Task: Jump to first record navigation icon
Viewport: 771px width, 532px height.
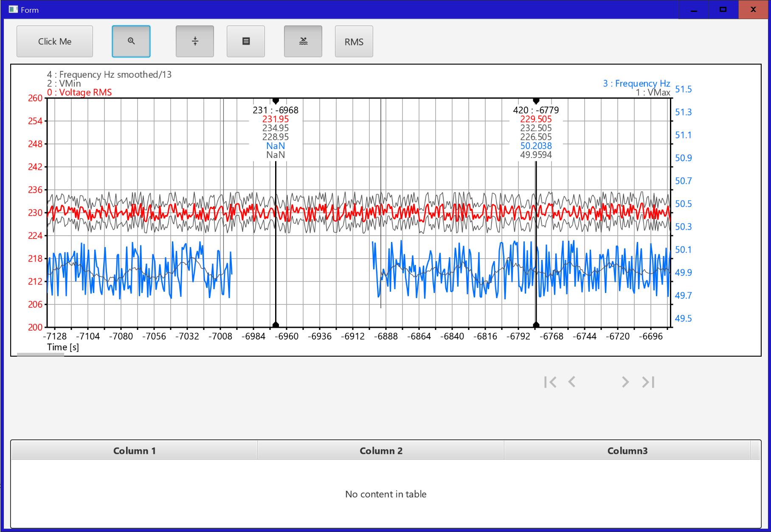Action: (x=550, y=382)
